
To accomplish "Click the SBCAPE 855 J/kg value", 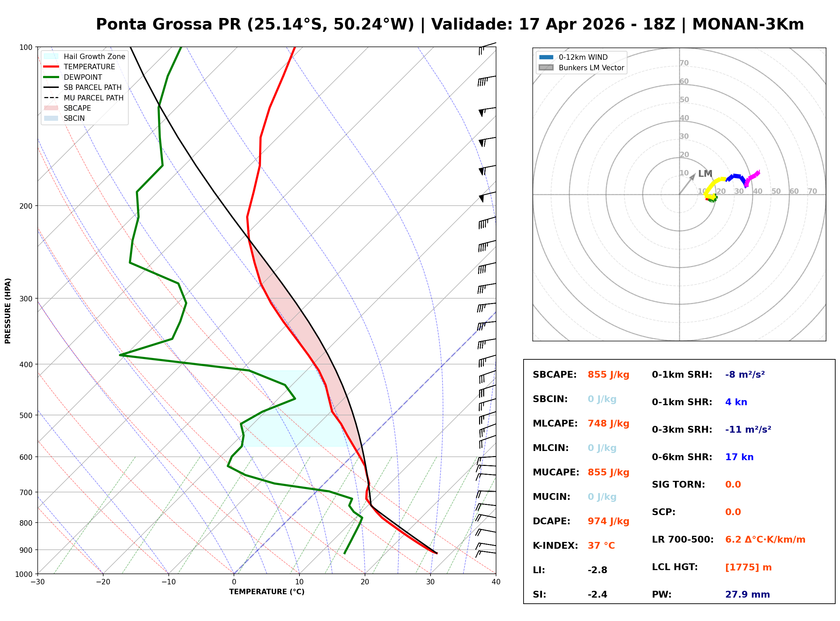I will point(608,375).
